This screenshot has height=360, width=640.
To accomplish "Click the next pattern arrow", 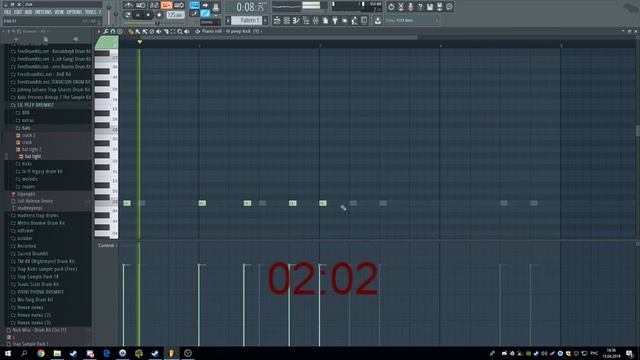I will coord(265,20).
